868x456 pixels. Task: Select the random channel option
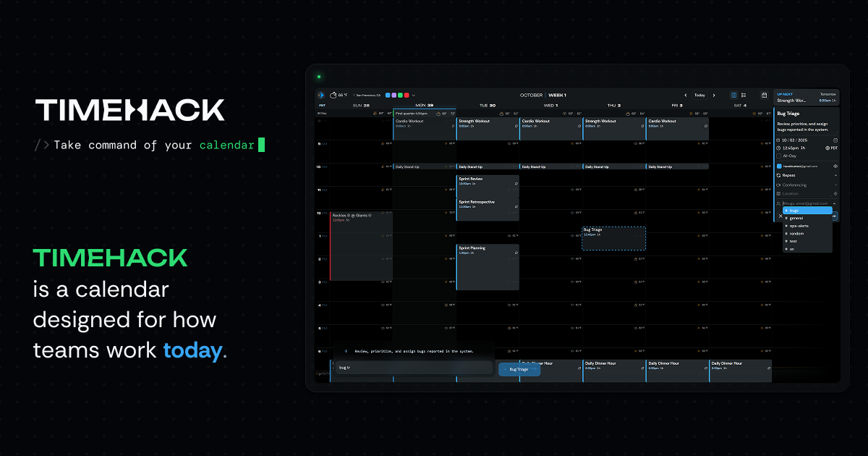807,234
